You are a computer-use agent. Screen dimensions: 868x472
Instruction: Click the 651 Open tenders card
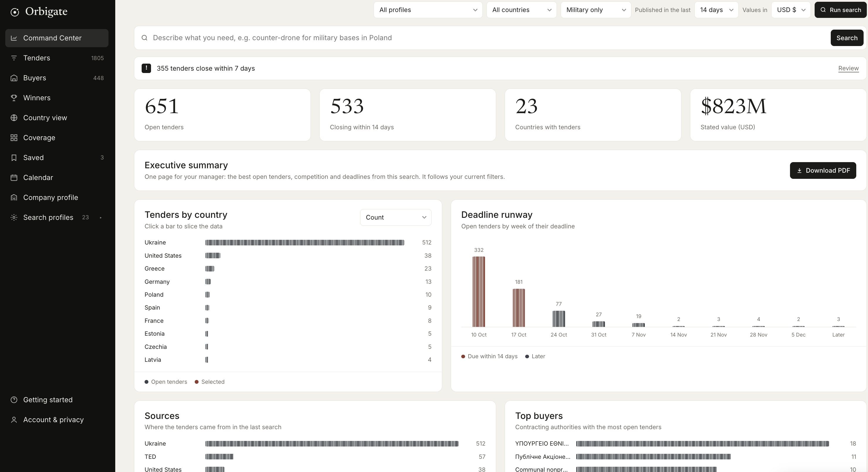pyautogui.click(x=222, y=115)
